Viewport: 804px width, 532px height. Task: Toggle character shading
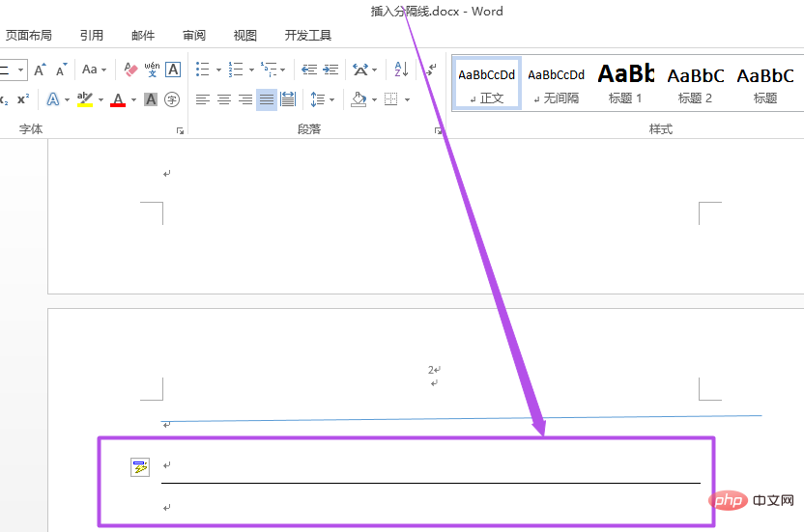[151, 98]
